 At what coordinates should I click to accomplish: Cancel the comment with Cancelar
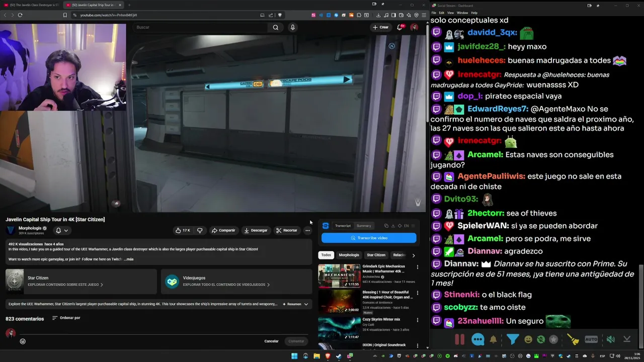(271, 341)
